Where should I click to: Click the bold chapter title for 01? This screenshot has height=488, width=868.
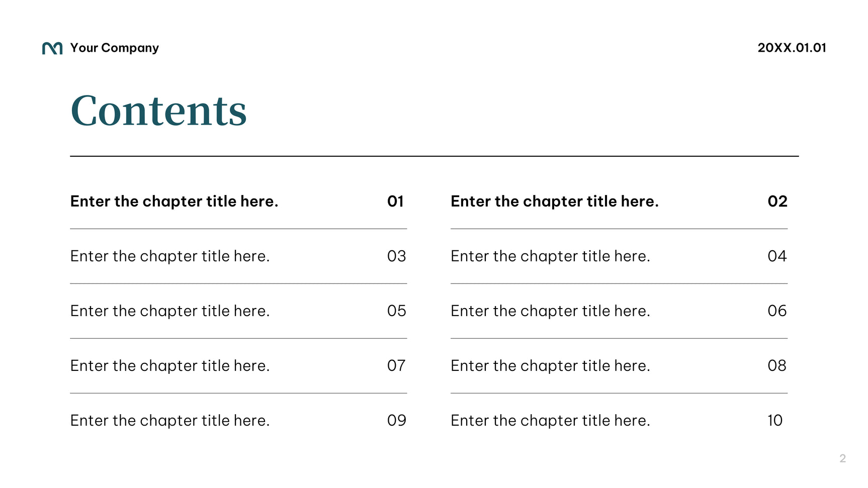coord(174,202)
